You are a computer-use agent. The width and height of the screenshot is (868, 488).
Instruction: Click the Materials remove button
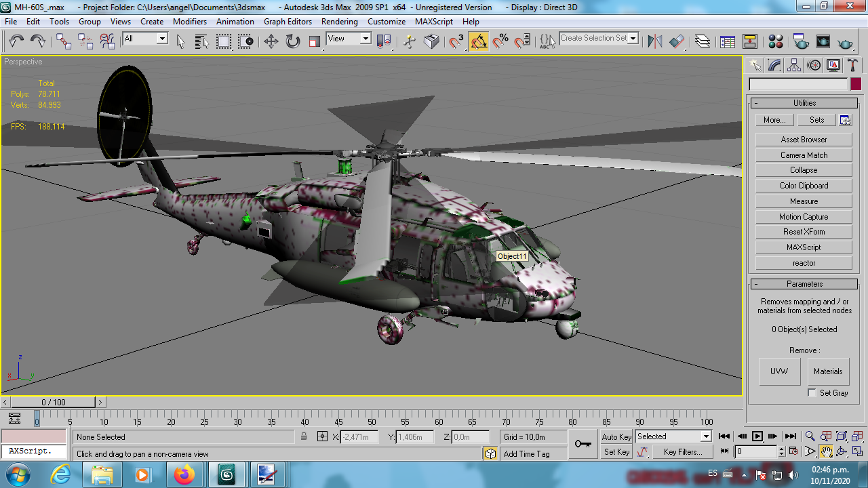[x=828, y=371]
